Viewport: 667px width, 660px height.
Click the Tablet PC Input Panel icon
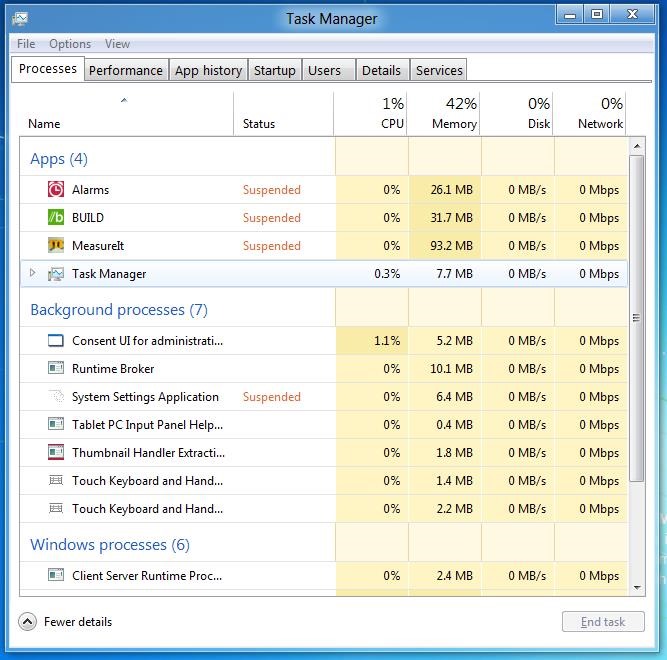point(56,424)
